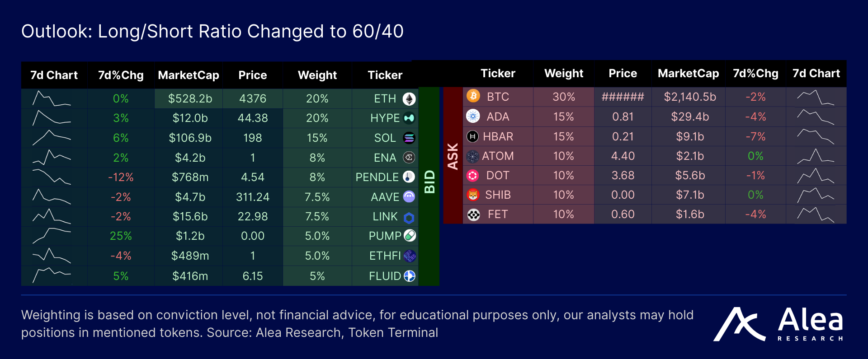Click the ASK side 7d%Chg header

coord(755,73)
